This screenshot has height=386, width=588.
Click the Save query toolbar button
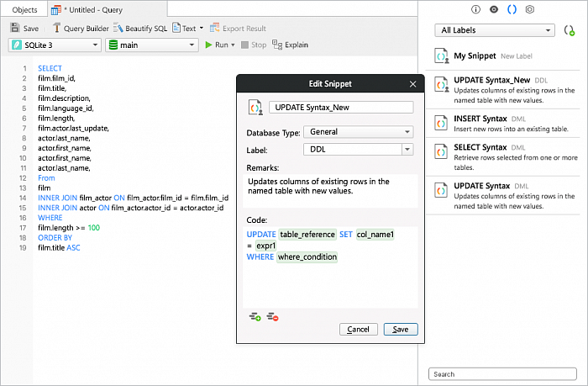click(x=24, y=28)
